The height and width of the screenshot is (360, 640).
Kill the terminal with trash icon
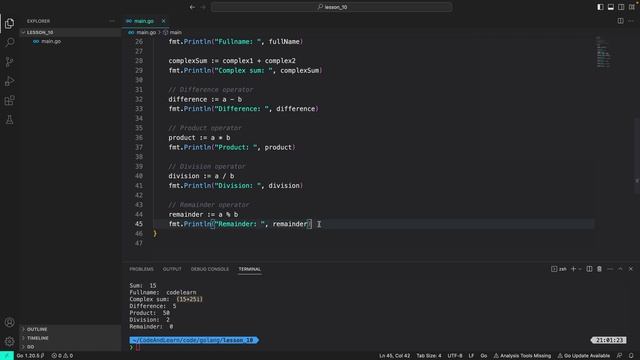[x=599, y=269]
